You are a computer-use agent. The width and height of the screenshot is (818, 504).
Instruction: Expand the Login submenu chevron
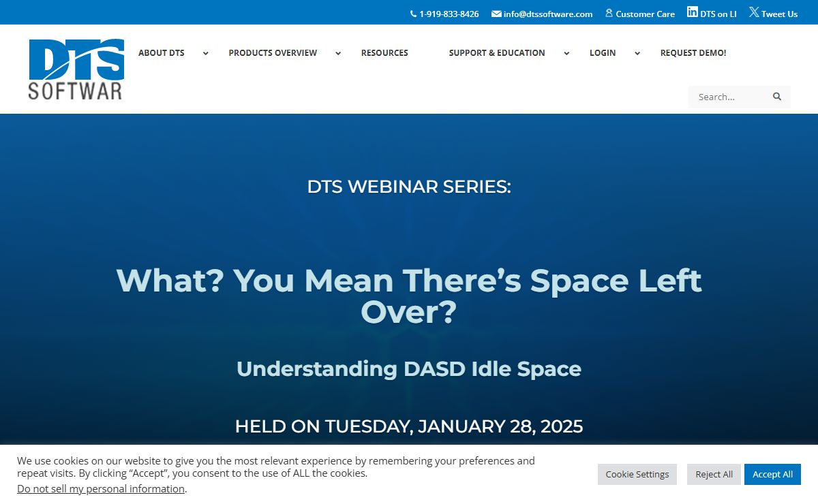(637, 53)
